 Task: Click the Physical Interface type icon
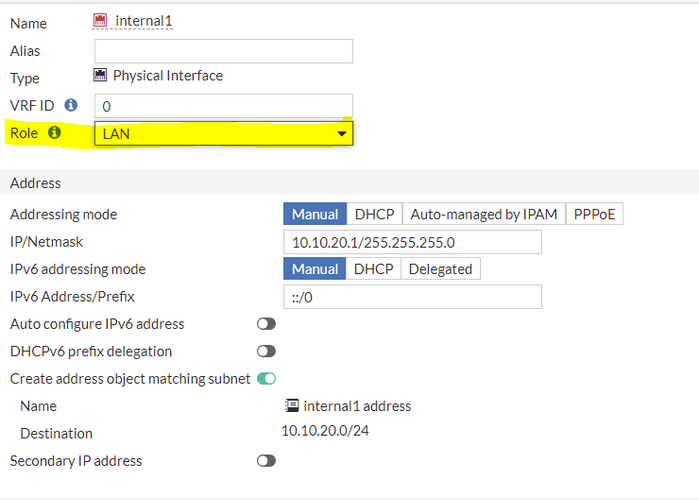tap(100, 75)
